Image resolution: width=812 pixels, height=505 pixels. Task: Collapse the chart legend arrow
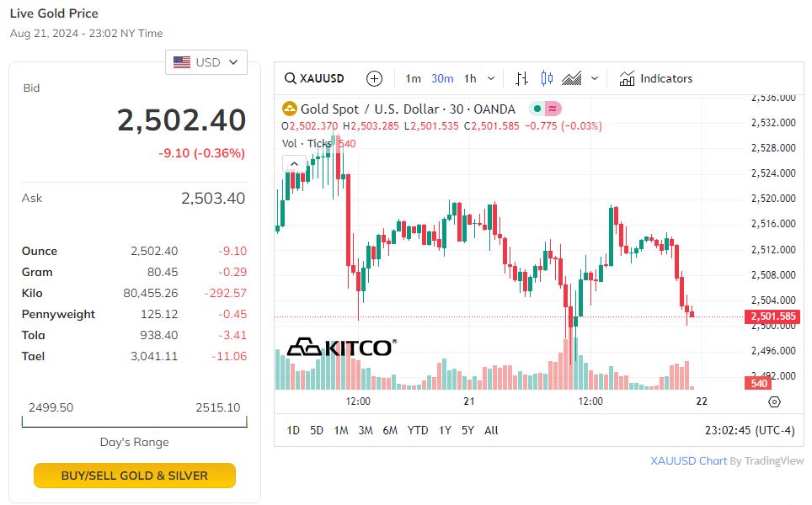293,164
